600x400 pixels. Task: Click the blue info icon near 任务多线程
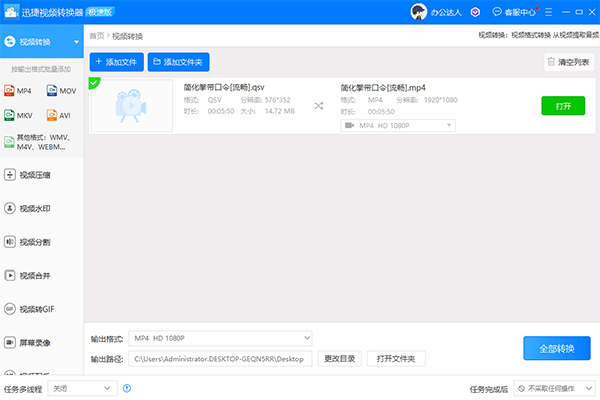click(x=127, y=389)
